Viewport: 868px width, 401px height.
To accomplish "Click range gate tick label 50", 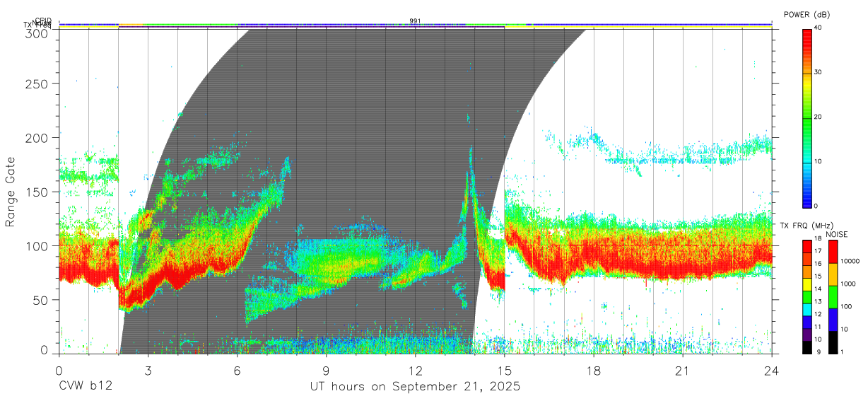I will [x=42, y=299].
